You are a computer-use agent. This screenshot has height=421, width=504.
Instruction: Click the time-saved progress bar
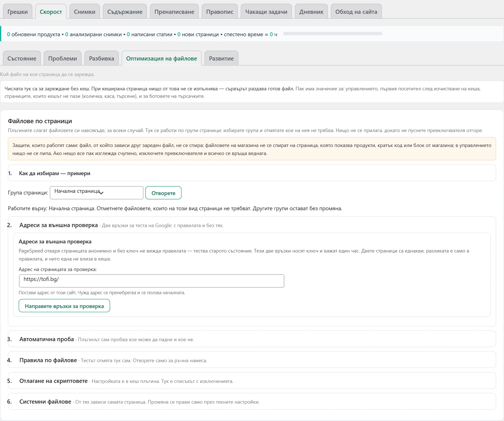[333, 34]
